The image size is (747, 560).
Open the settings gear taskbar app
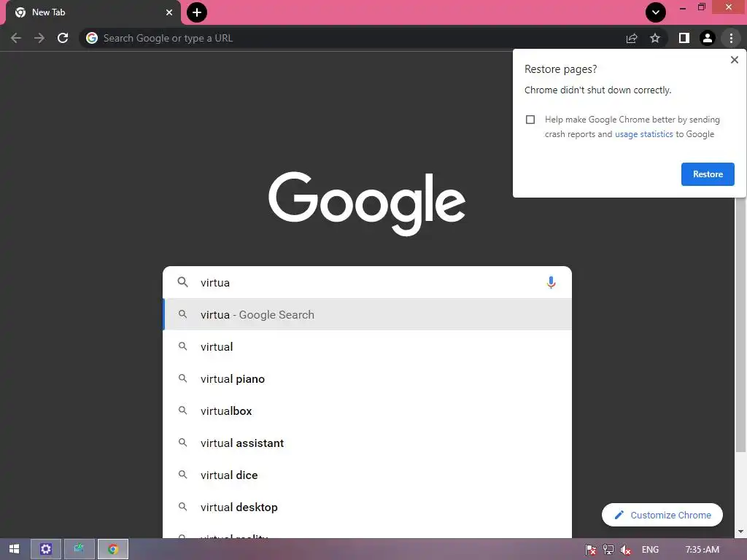tap(46, 549)
